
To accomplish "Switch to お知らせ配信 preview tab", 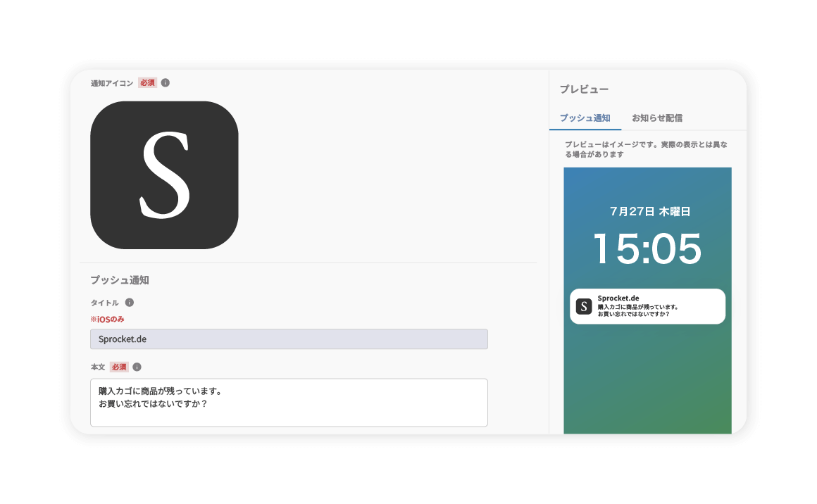I will tap(658, 118).
